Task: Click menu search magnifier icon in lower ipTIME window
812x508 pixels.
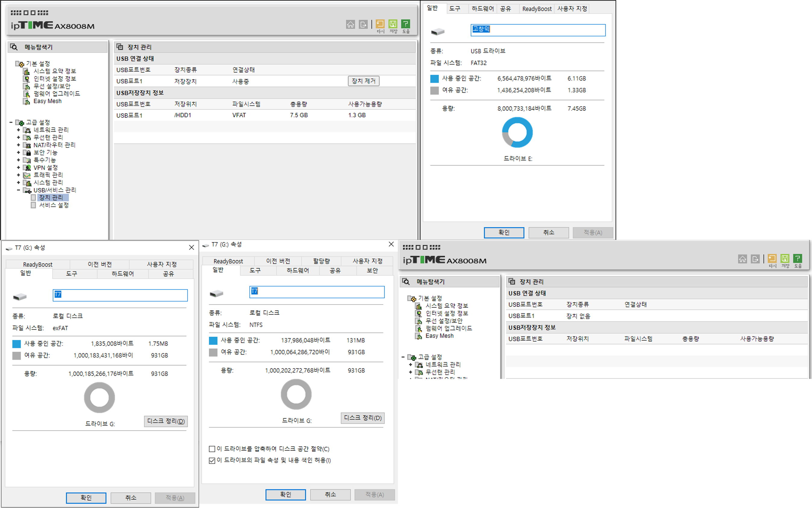Action: 406,282
